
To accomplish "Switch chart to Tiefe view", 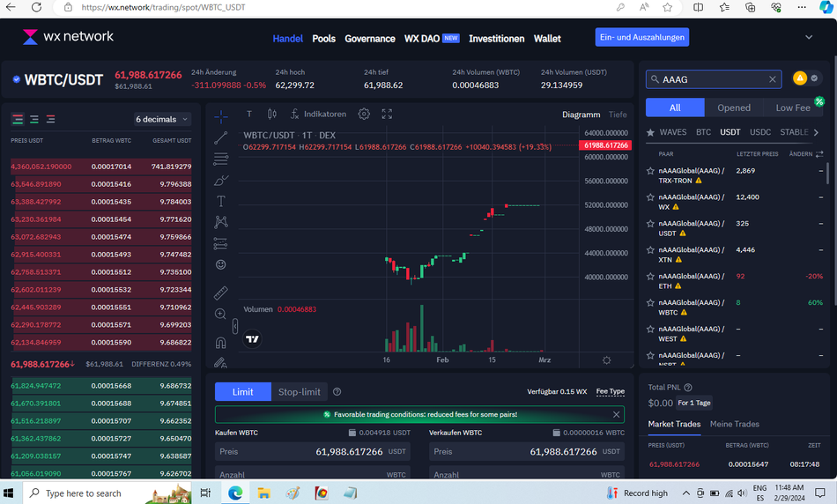I will (x=618, y=115).
